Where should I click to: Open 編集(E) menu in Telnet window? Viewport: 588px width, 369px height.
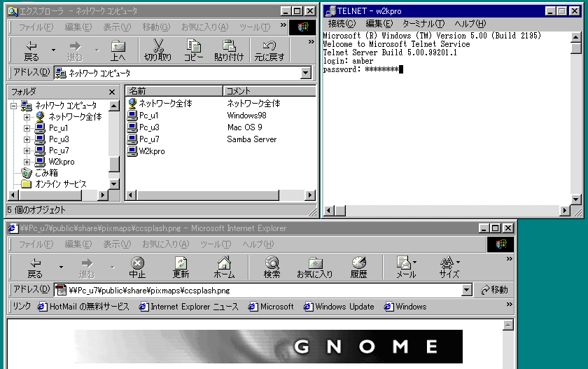379,24
